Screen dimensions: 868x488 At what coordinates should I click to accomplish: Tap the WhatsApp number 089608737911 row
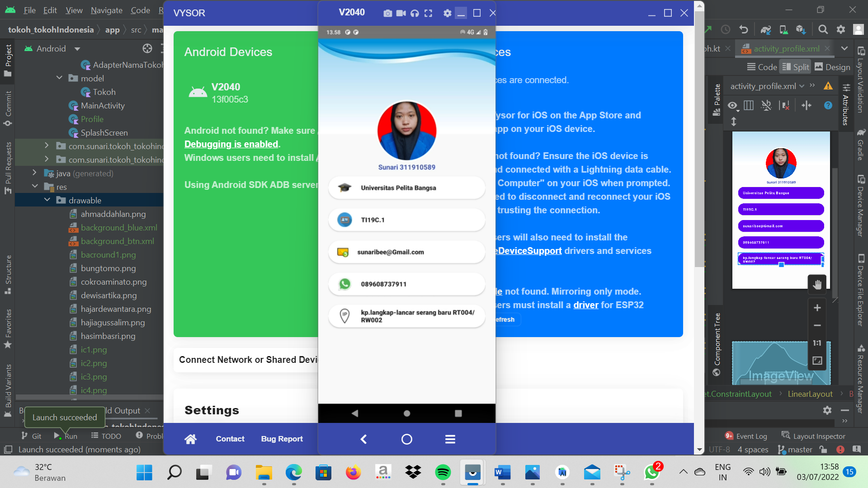click(407, 284)
